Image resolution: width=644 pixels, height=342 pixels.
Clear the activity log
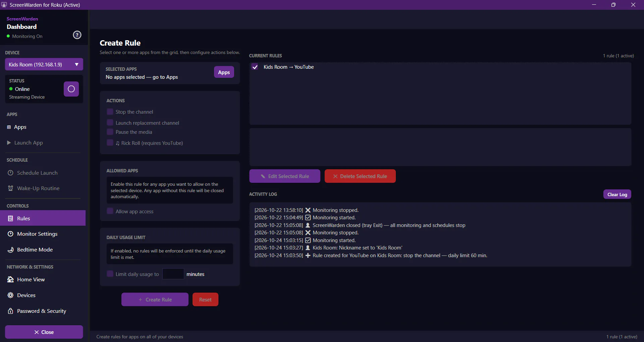coord(617,194)
